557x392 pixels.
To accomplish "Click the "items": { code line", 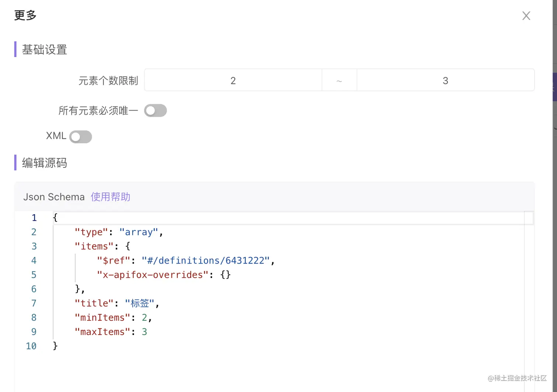I will pos(102,246).
